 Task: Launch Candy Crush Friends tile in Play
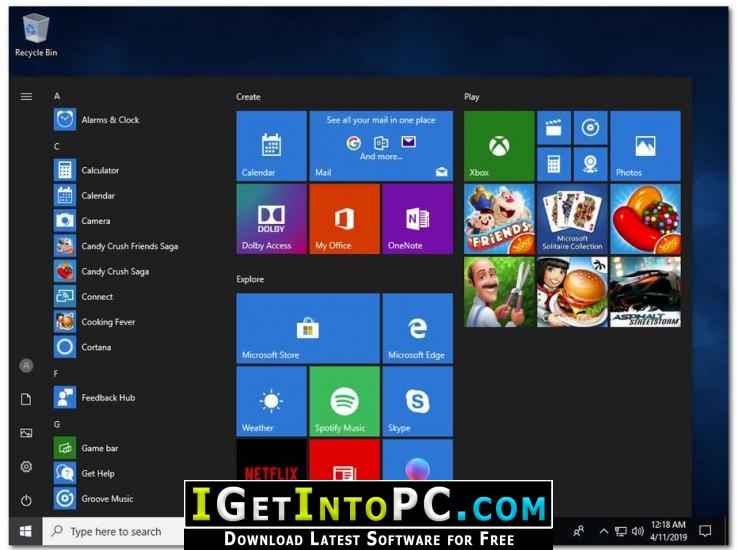[x=499, y=219]
